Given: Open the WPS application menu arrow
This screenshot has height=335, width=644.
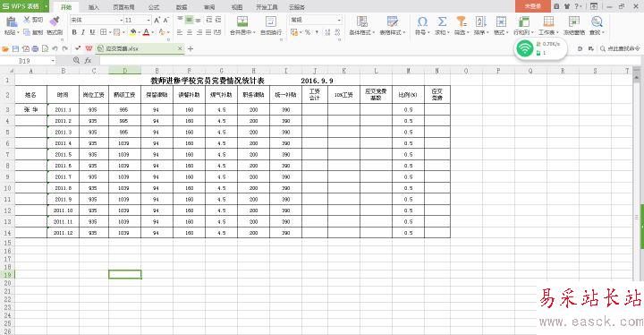Looking at the screenshot, I should click(46, 6).
